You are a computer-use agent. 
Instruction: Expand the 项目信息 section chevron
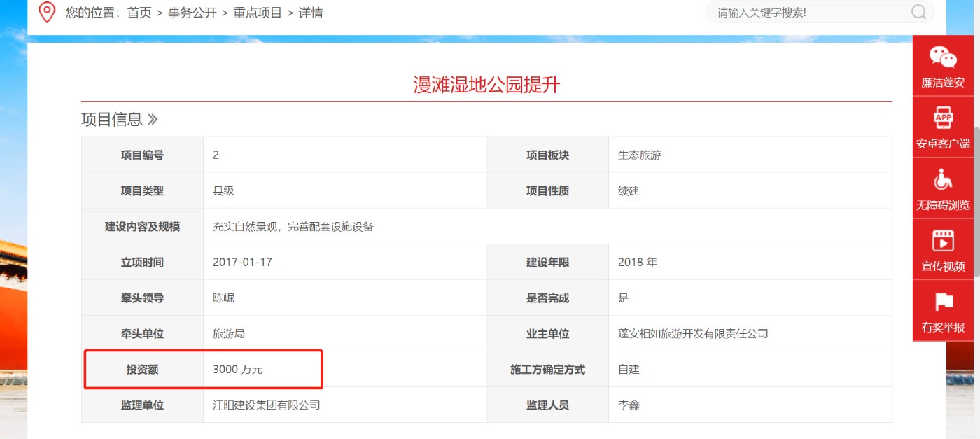tap(153, 120)
